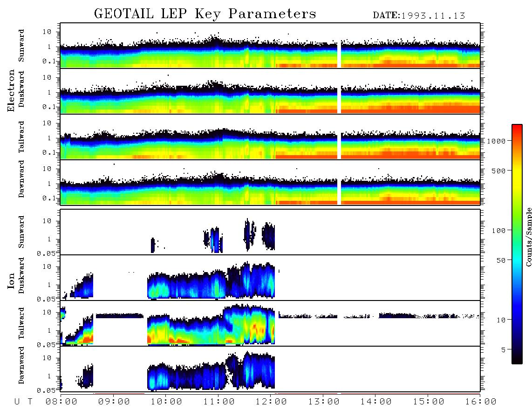
Task: Click the "0.05" tick of Ion Sunward panel
Action: tap(46, 253)
